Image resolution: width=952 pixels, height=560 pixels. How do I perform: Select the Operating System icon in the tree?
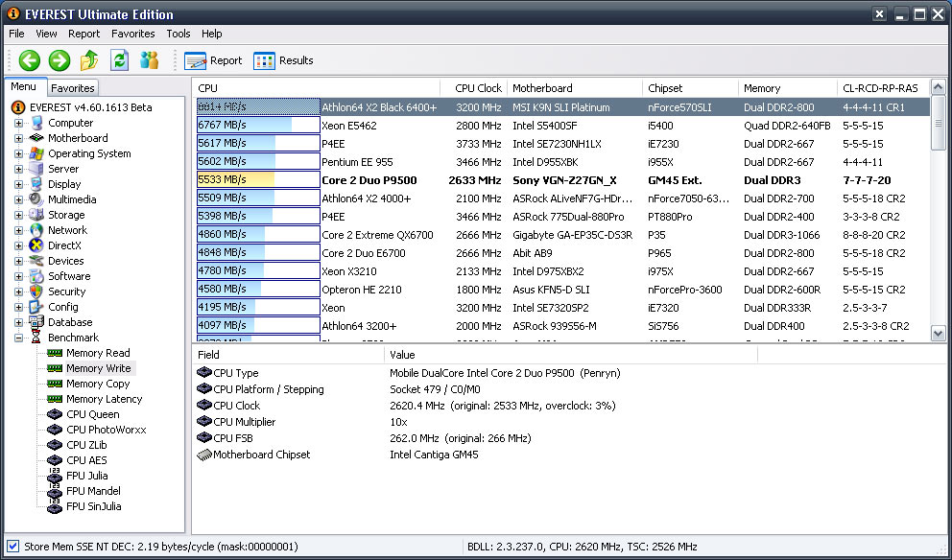click(x=36, y=153)
